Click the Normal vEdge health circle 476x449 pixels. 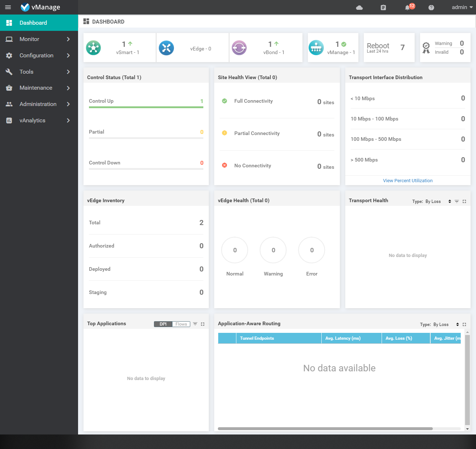(235, 250)
